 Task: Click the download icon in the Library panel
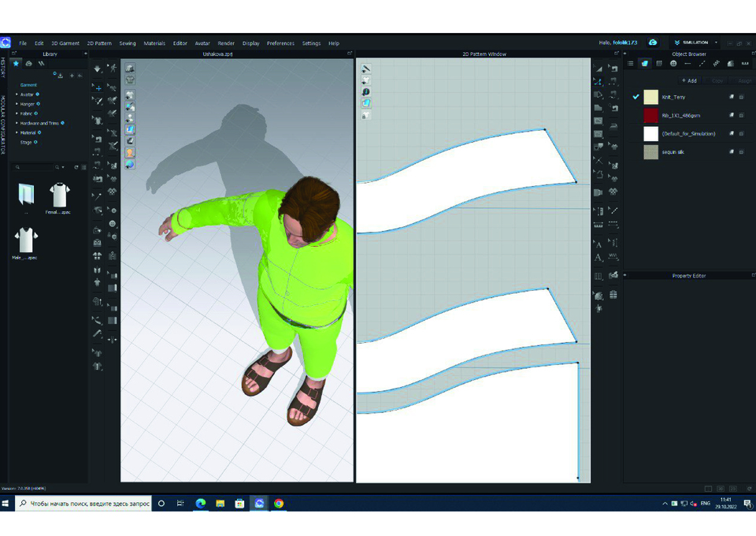coord(61,76)
